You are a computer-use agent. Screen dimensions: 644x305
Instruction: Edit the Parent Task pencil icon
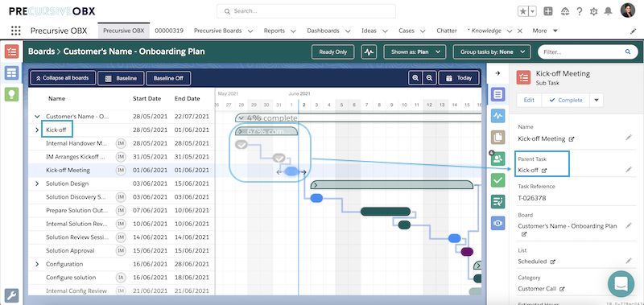click(x=629, y=169)
